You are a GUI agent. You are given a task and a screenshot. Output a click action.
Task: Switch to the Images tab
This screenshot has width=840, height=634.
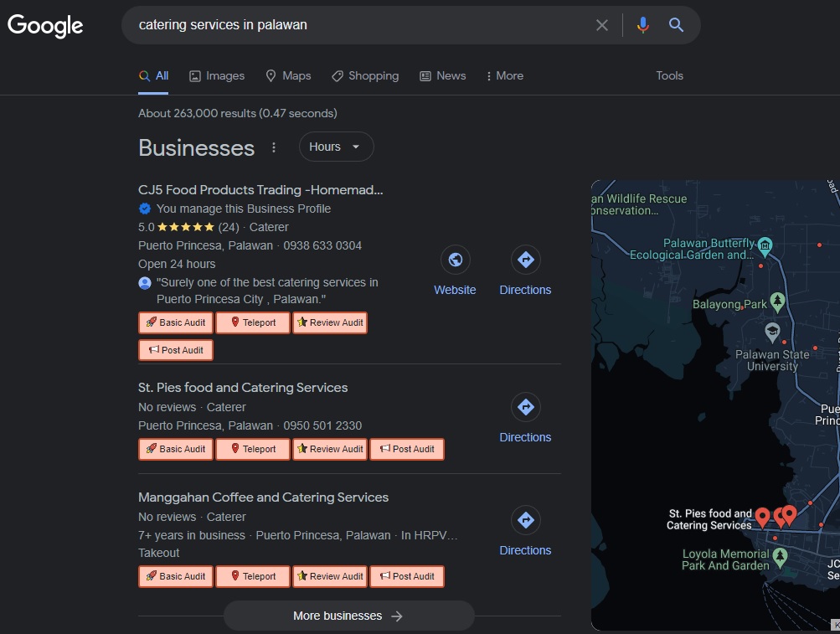[x=217, y=75]
